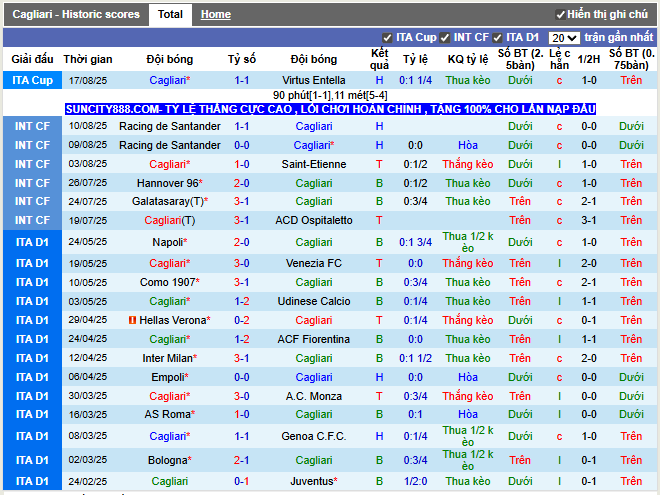
Task: Open Empoli team link
Action: (170, 377)
